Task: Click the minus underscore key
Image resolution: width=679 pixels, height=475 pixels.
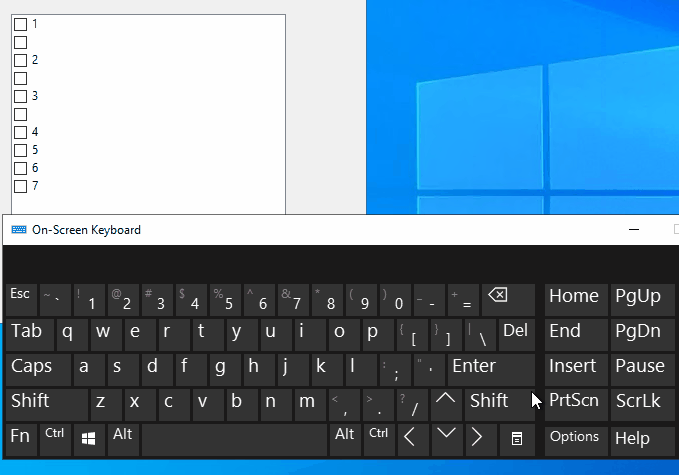Action: [429, 300]
